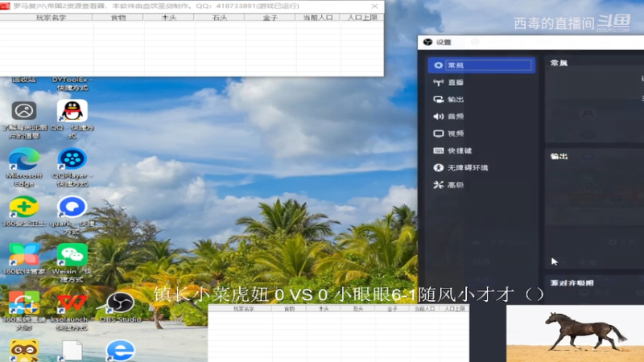
Task: Open the Internet Explorer desktop shortcut
Action: point(120,351)
